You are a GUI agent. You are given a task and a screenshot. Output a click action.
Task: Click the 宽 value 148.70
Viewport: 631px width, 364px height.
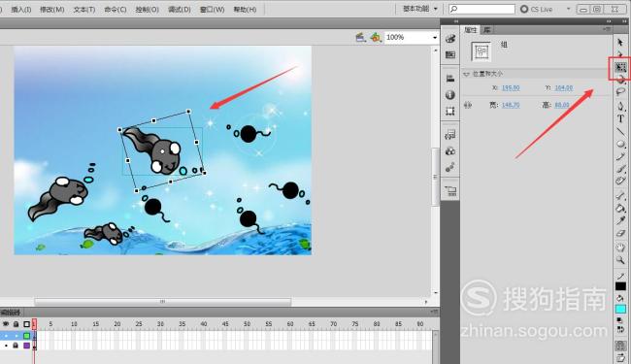[x=511, y=105]
